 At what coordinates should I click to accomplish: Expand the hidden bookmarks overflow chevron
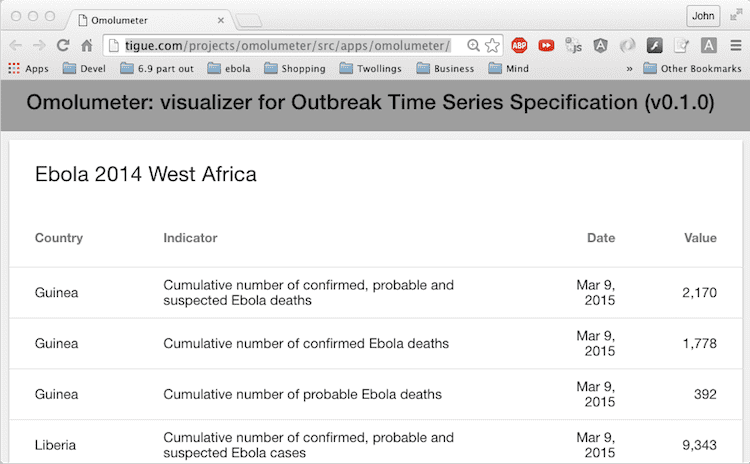[x=629, y=69]
